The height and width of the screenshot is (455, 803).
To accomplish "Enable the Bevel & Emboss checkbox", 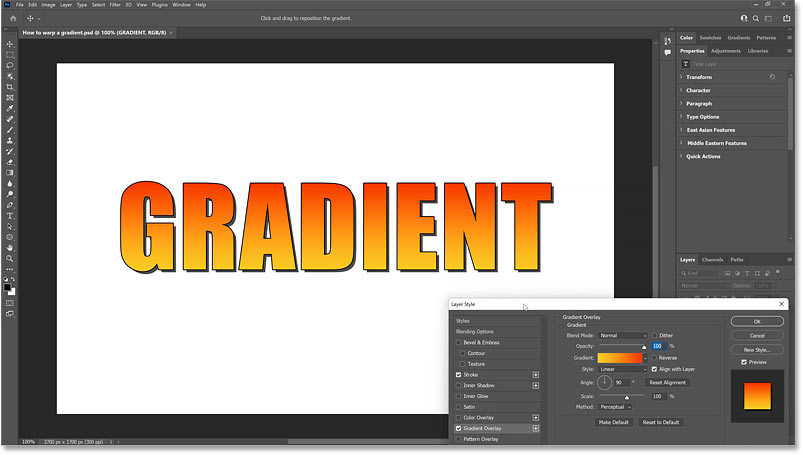I will [x=458, y=343].
